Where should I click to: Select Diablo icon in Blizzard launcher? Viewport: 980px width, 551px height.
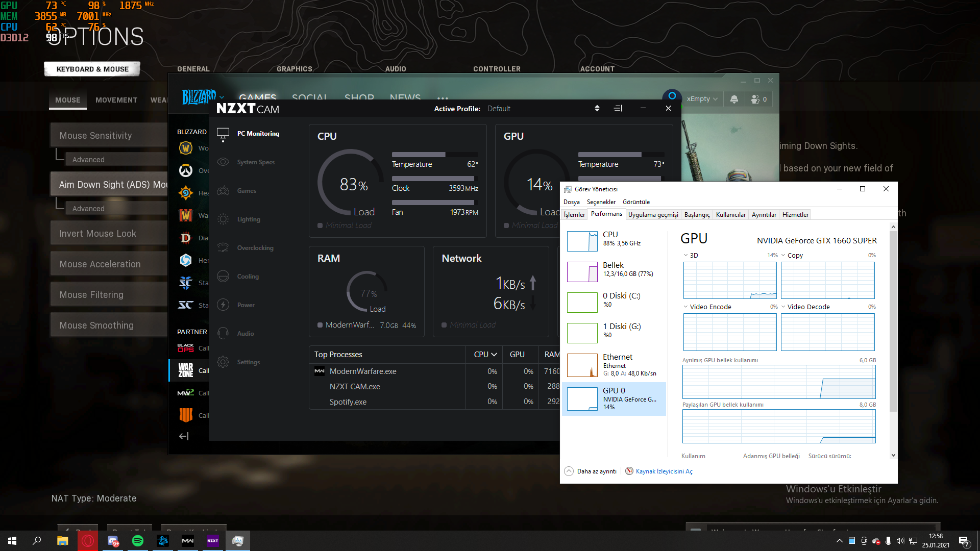coord(186,238)
